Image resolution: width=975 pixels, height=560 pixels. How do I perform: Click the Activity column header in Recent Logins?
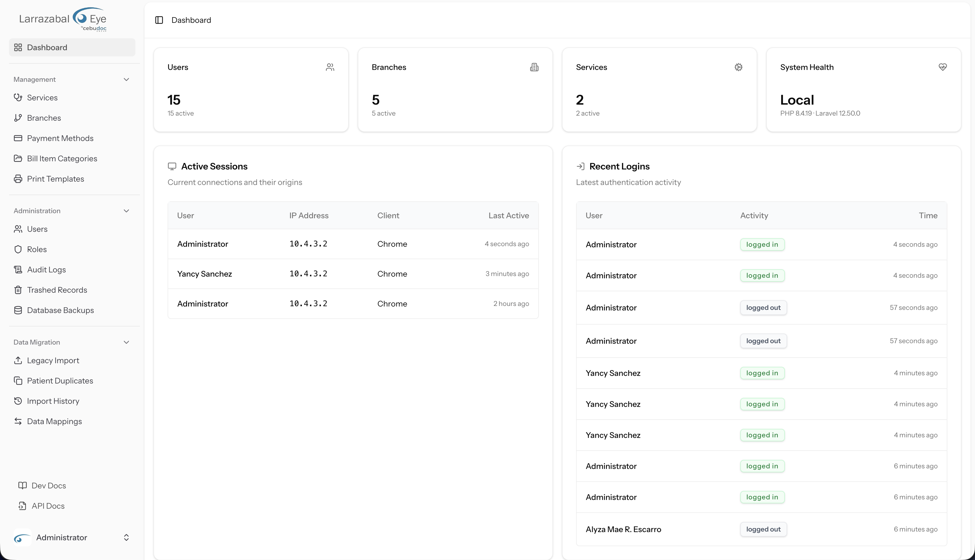coord(754,215)
